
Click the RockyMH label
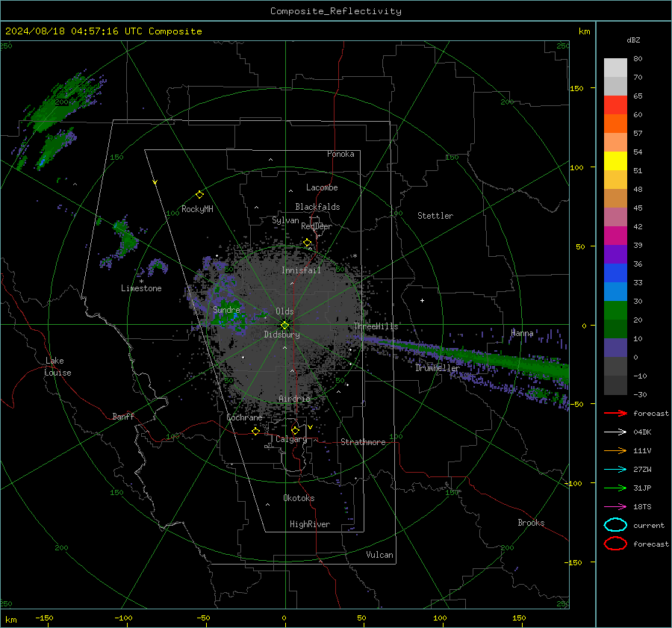click(197, 209)
